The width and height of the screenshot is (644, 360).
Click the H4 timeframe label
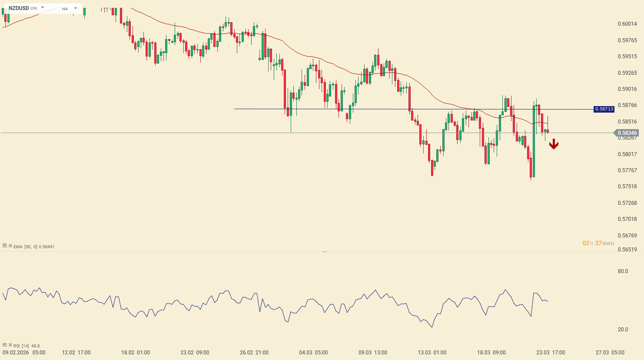pos(65,9)
